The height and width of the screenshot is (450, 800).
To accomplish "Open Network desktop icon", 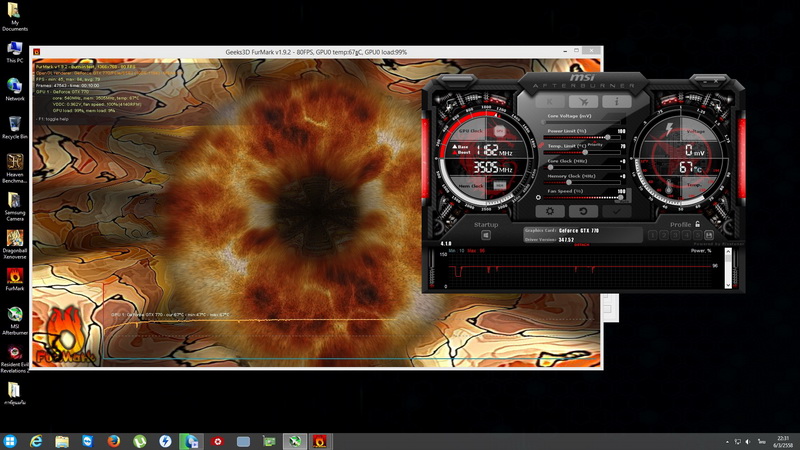I will [14, 89].
